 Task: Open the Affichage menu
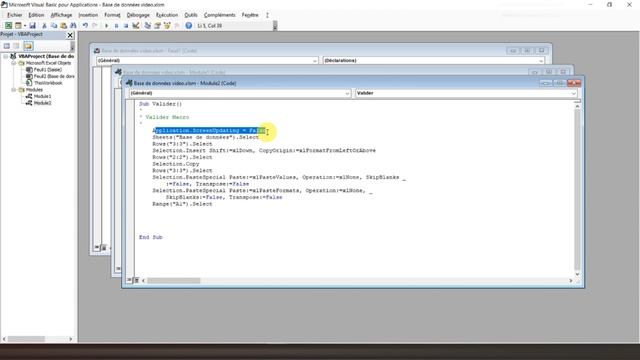click(x=61, y=15)
